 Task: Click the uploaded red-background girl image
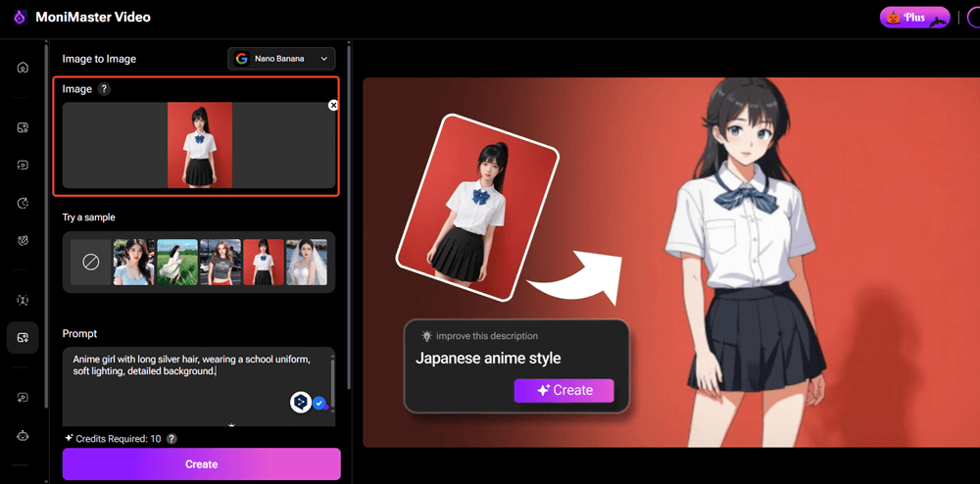pos(200,145)
